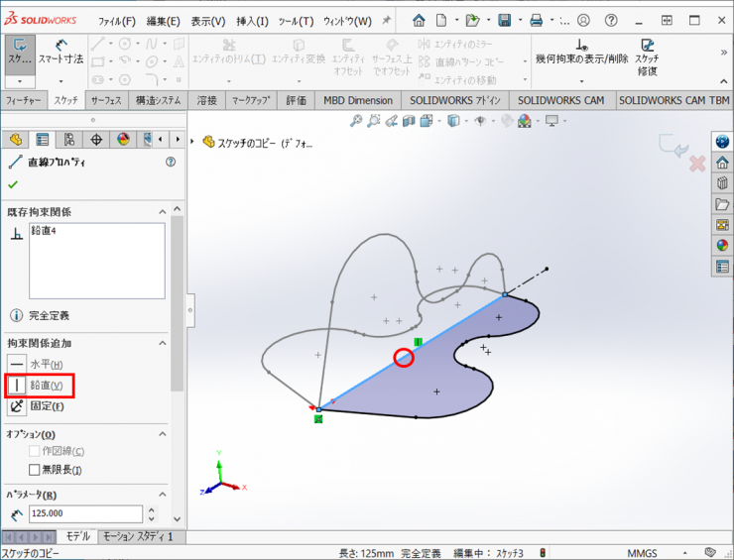The image size is (734, 560).
Task: Open the Insert (挿入) menu
Action: pyautogui.click(x=251, y=21)
